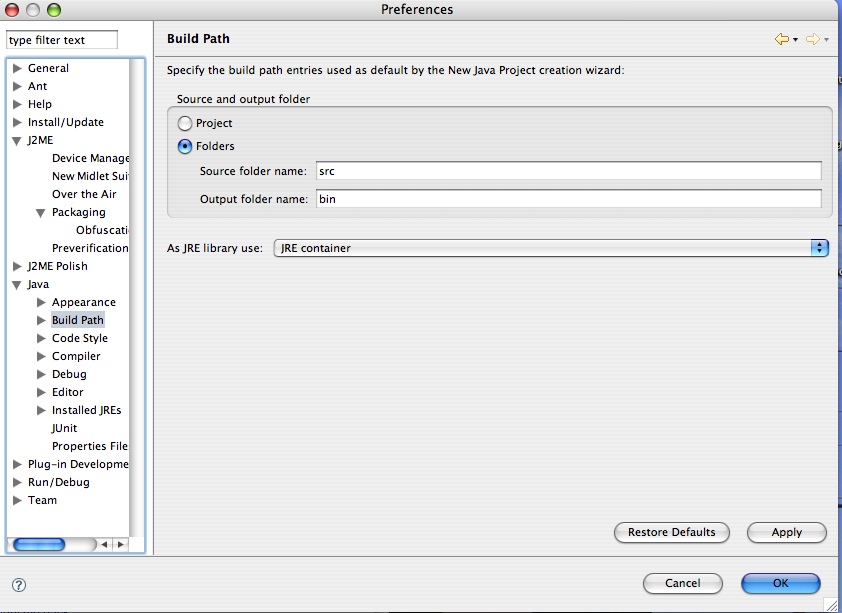Select Installed JREs in tree
Screen dimensions: 842x613
tap(86, 410)
